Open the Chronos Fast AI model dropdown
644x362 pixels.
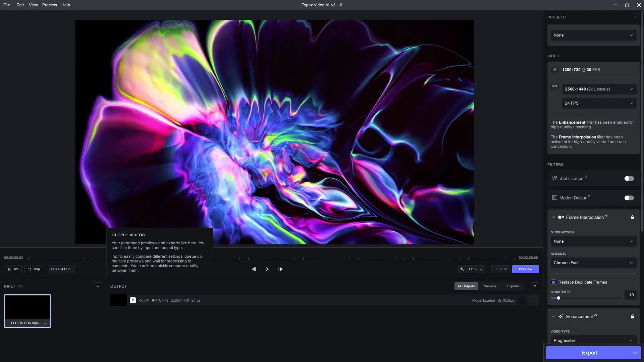(593, 263)
